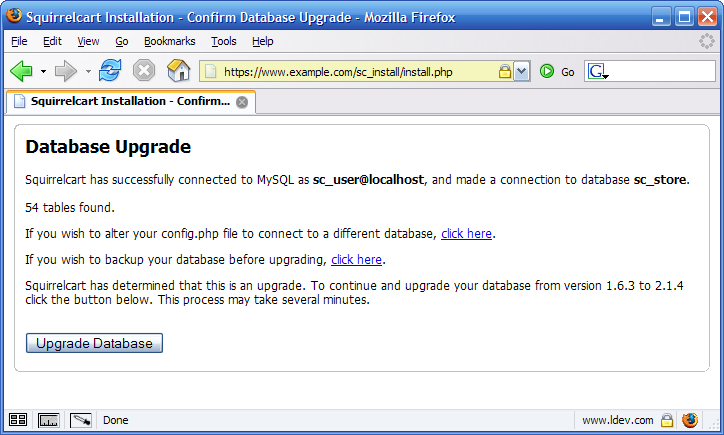
Task: Click the ruler icon in status bar
Action: tap(49, 420)
